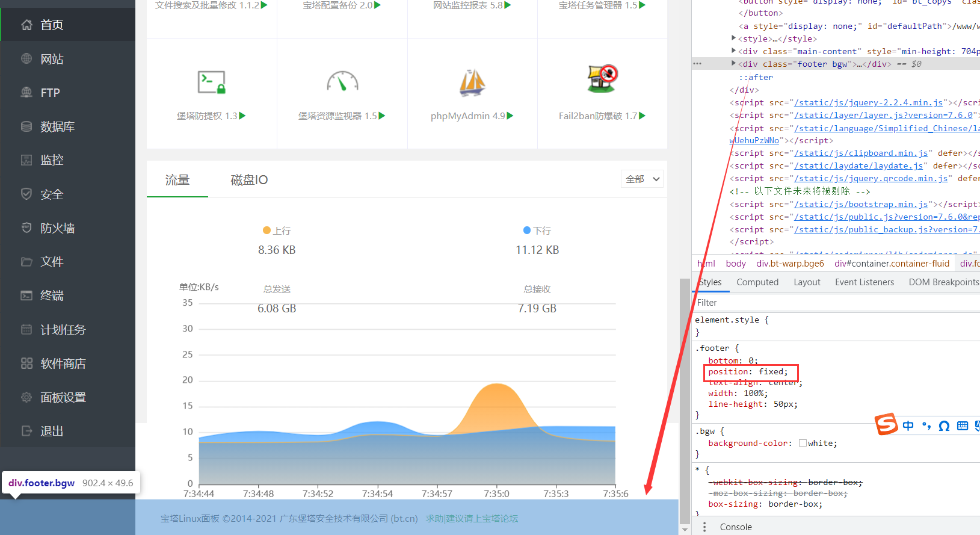Click the Sogou headset voice icon
The height and width of the screenshot is (535, 980).
point(944,426)
